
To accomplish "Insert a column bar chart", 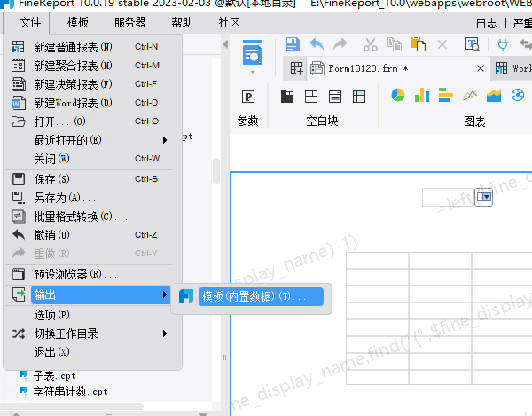I will [x=422, y=95].
